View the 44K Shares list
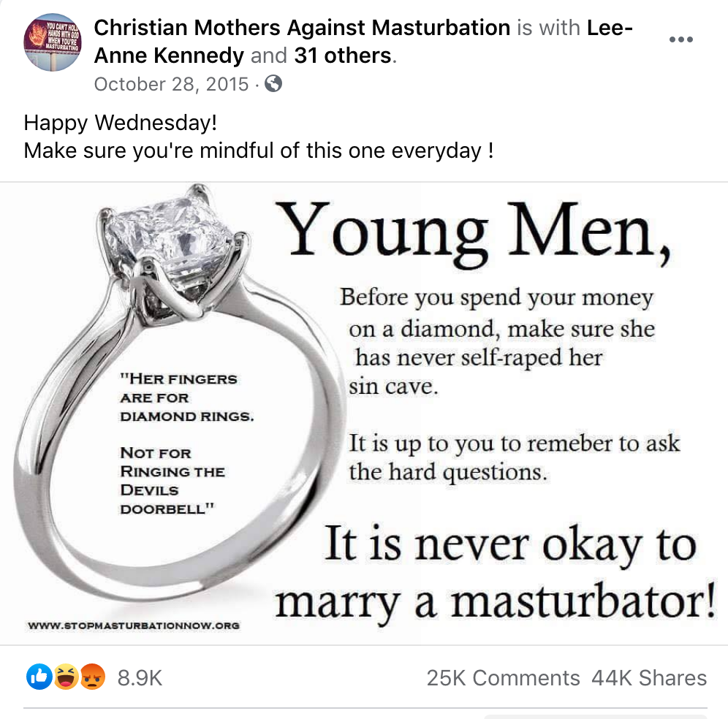 [x=649, y=678]
